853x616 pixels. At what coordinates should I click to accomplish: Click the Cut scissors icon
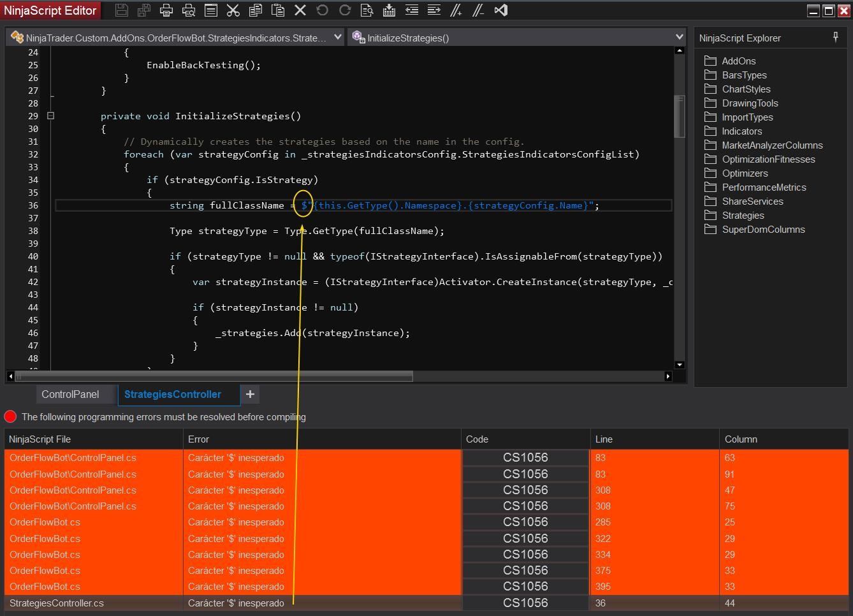[x=233, y=10]
